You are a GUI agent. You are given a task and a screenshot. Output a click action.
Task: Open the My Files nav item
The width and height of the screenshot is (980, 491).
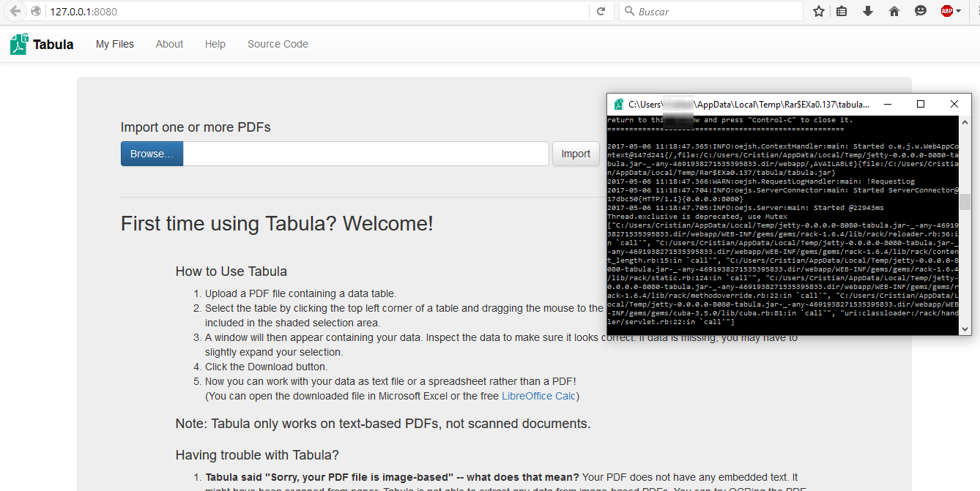pos(115,44)
